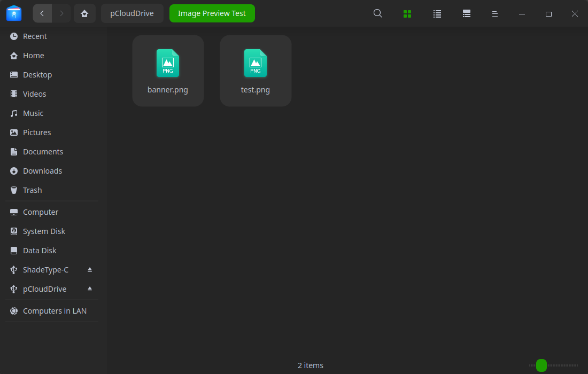Click the pCloudDrive breadcrumb segment
588x374 pixels.
click(132, 13)
